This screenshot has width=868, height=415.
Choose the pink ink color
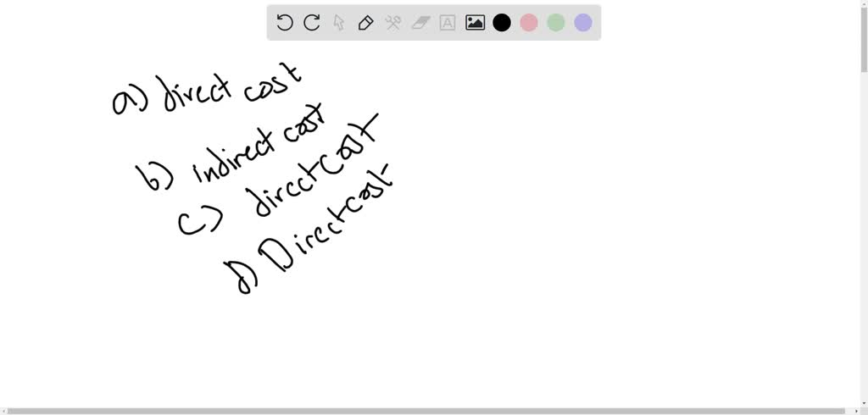click(x=529, y=23)
